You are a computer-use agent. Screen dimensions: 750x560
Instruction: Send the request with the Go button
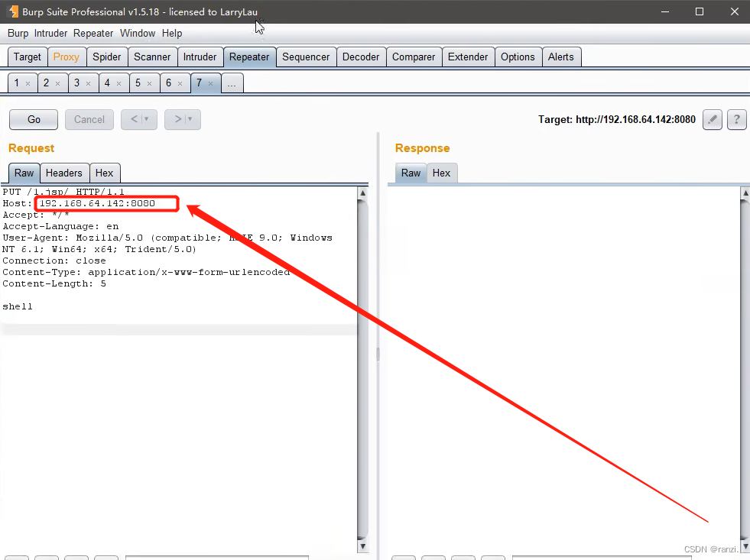tap(34, 119)
